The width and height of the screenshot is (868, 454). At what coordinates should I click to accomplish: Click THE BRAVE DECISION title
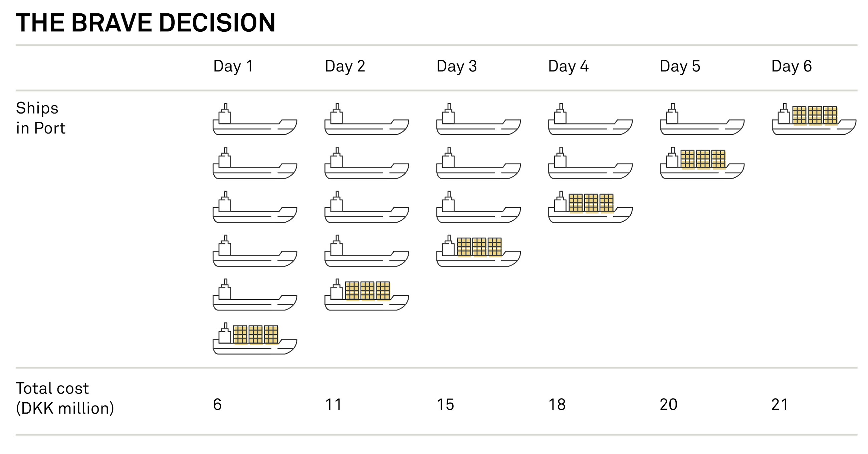[x=146, y=23]
